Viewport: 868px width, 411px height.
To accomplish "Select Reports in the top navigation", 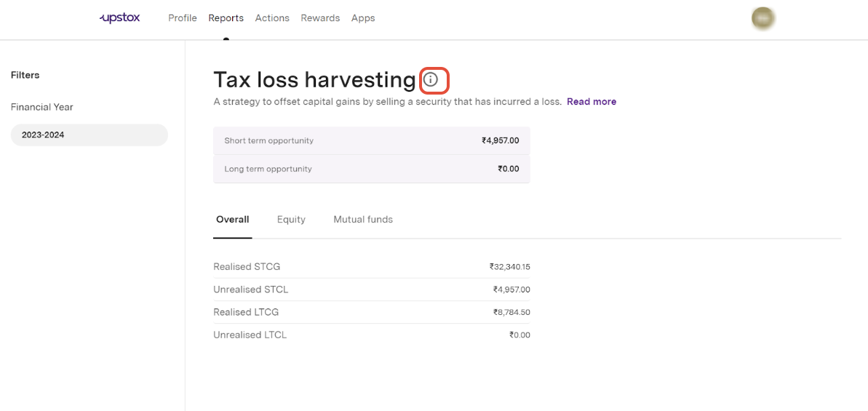I will click(x=226, y=18).
